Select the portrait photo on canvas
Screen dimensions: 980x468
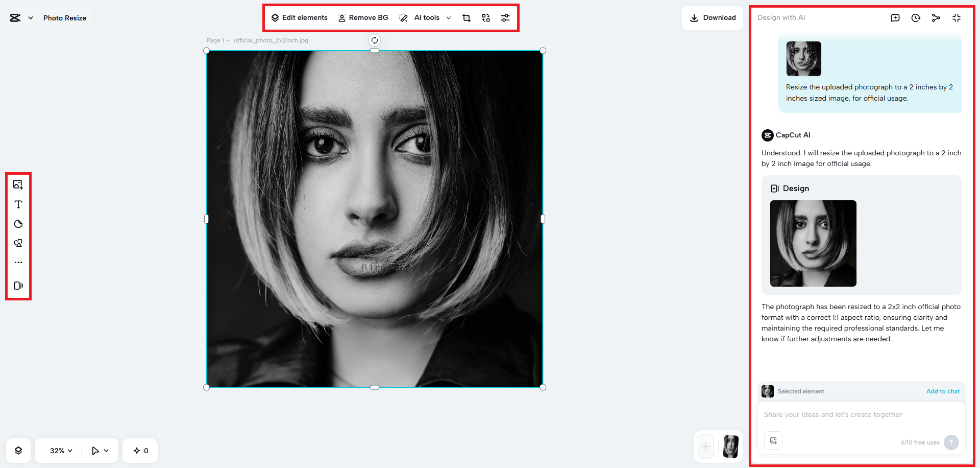(375, 219)
